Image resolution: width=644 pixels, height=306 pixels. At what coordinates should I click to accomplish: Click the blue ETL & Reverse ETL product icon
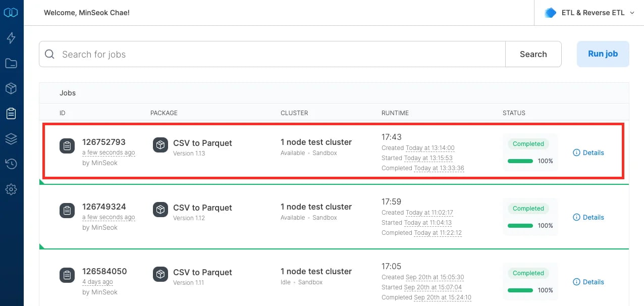click(551, 13)
